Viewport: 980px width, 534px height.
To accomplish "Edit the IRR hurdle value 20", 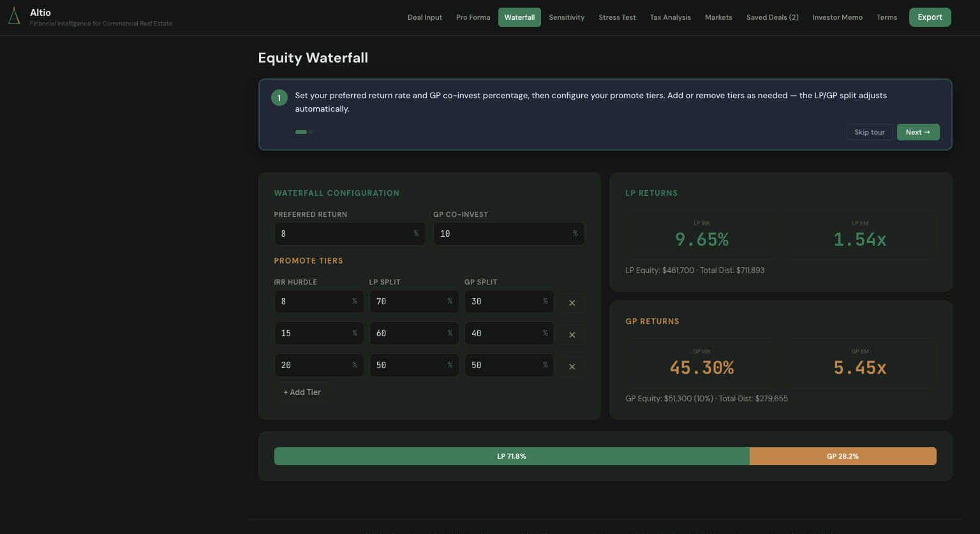I will coord(319,366).
